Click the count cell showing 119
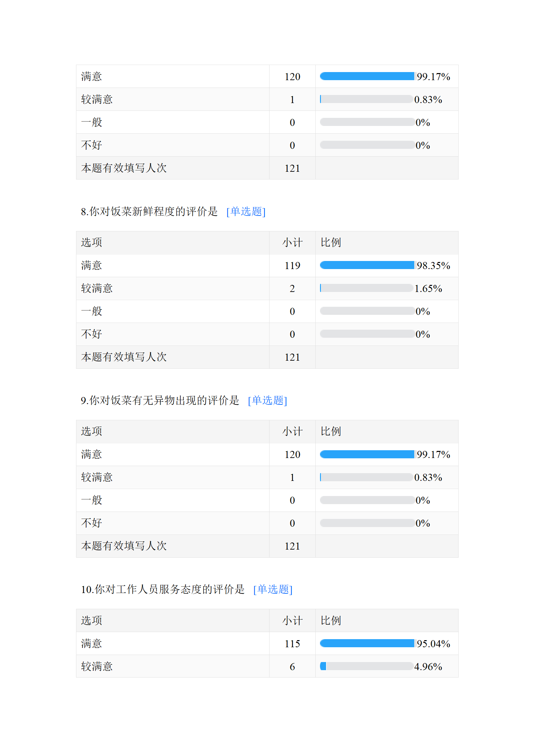 [292, 266]
